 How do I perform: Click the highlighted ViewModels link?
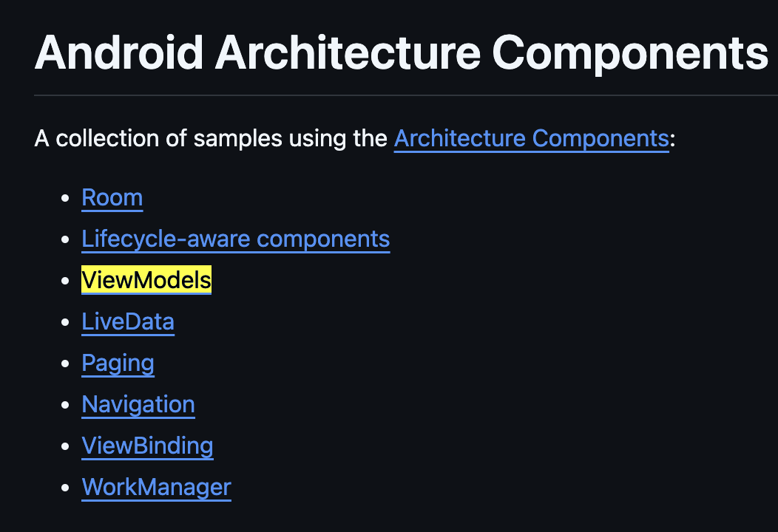146,280
